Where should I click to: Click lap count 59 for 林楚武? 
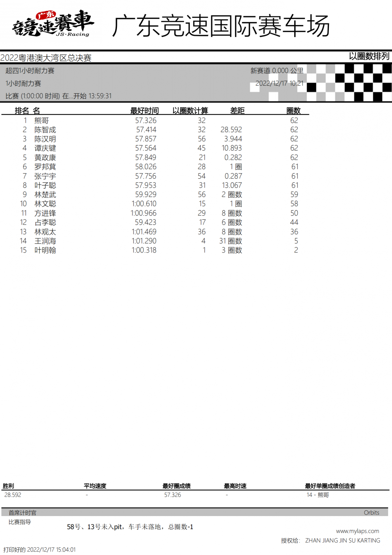pos(294,195)
